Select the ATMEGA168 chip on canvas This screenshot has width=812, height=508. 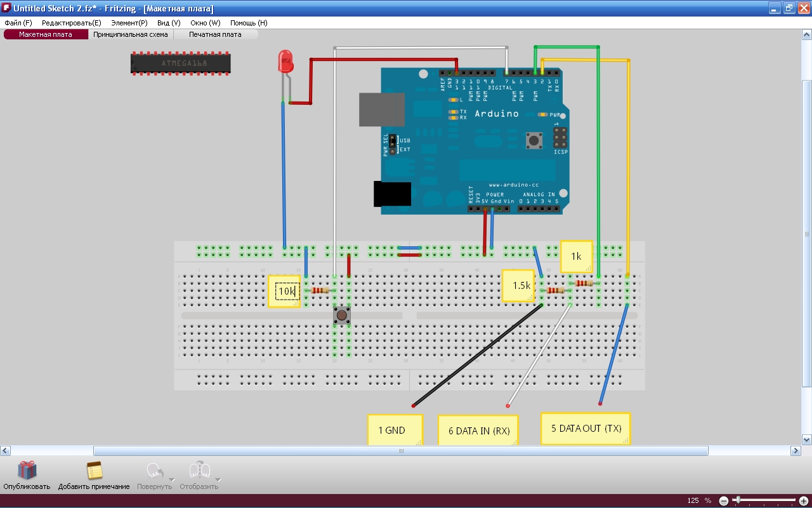coord(180,63)
